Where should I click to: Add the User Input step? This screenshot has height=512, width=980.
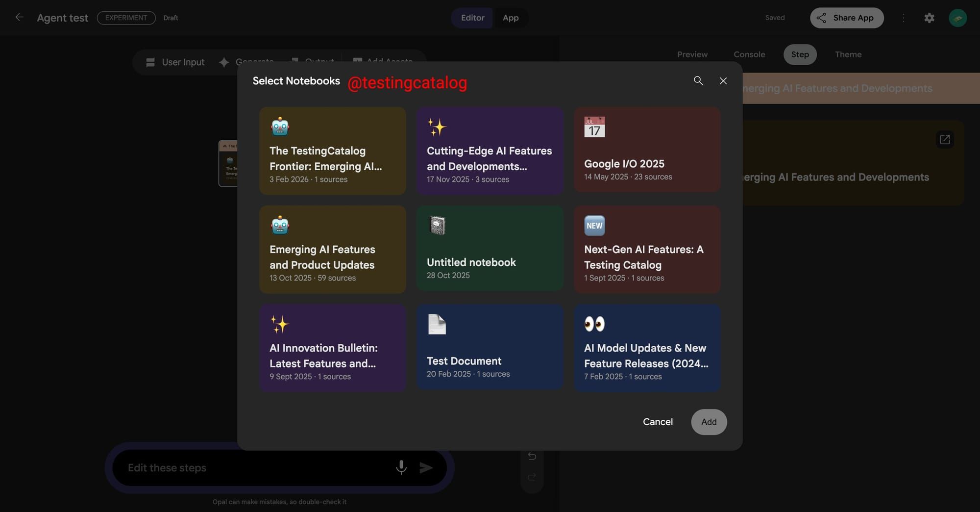coord(175,62)
